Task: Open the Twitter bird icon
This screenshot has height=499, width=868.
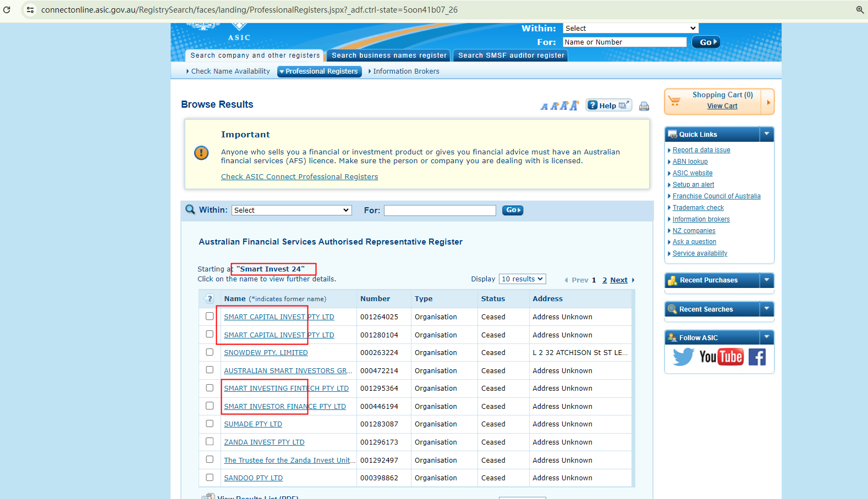Action: point(683,357)
